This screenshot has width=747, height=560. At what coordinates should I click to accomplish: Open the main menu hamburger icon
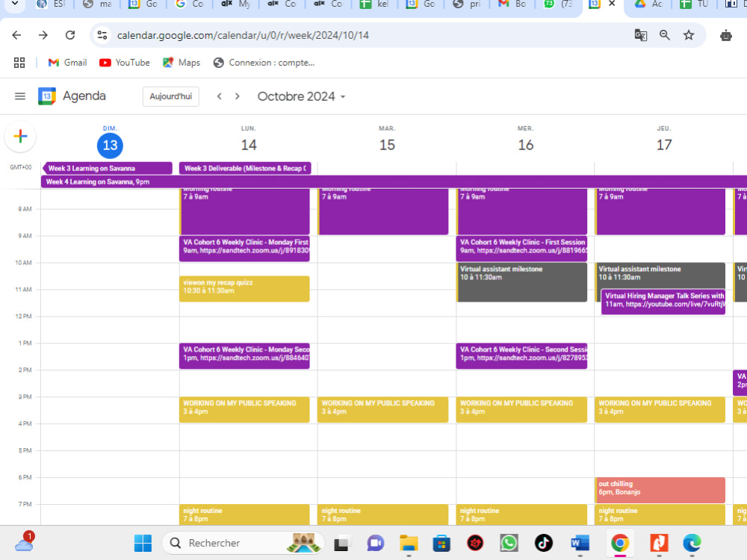pos(20,96)
